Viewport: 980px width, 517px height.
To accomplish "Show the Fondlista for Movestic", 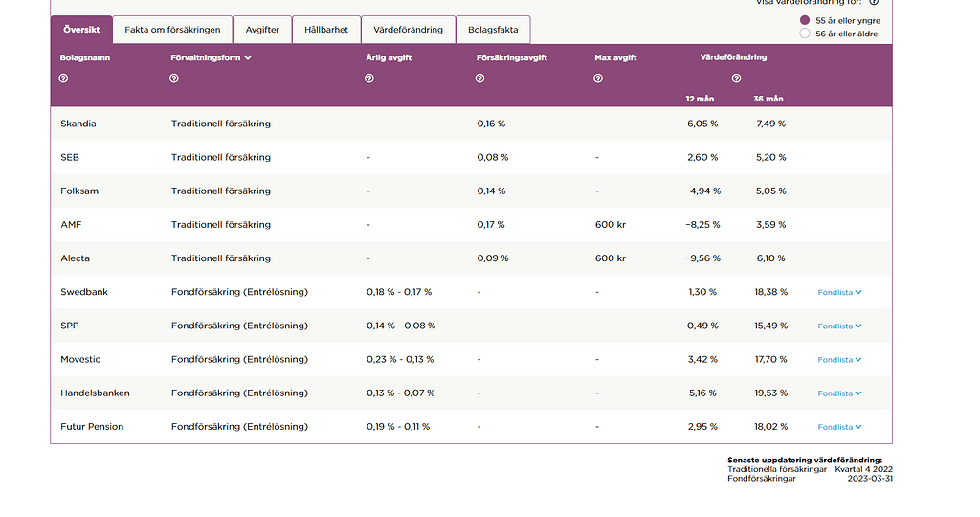I will point(839,360).
